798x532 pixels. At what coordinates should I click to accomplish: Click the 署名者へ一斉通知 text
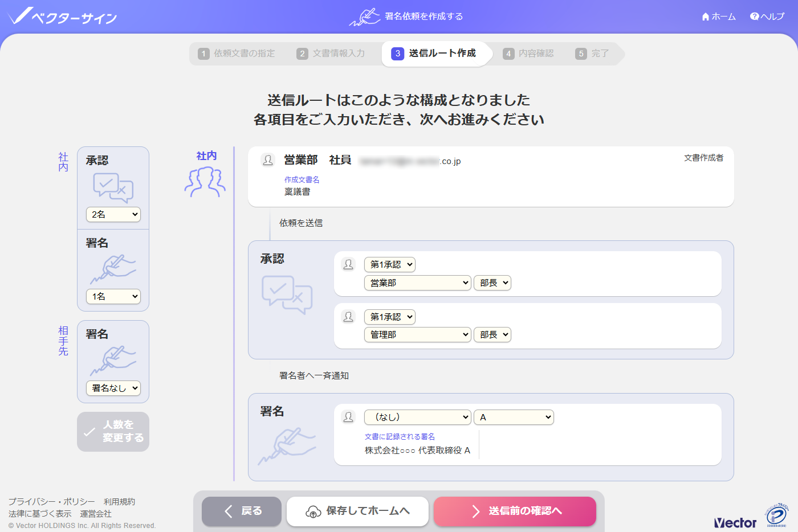(314, 376)
